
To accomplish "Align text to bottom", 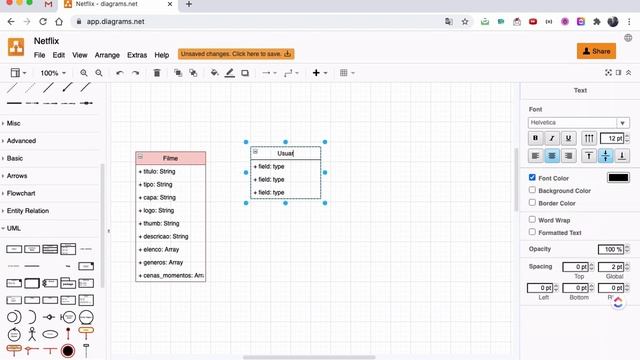I will pos(622,156).
